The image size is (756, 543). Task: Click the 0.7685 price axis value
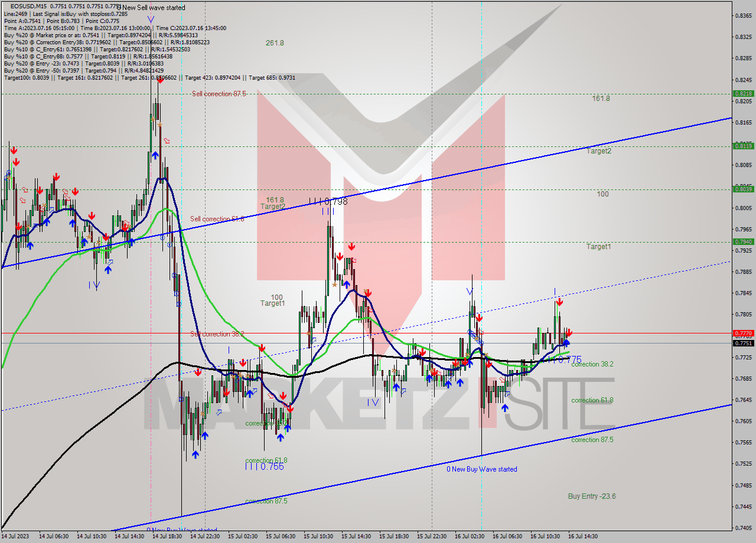click(x=743, y=378)
